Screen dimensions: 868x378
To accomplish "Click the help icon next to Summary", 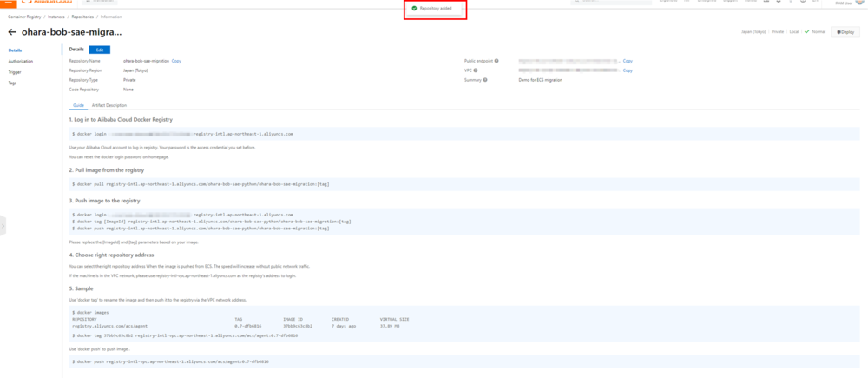I will [x=485, y=80].
